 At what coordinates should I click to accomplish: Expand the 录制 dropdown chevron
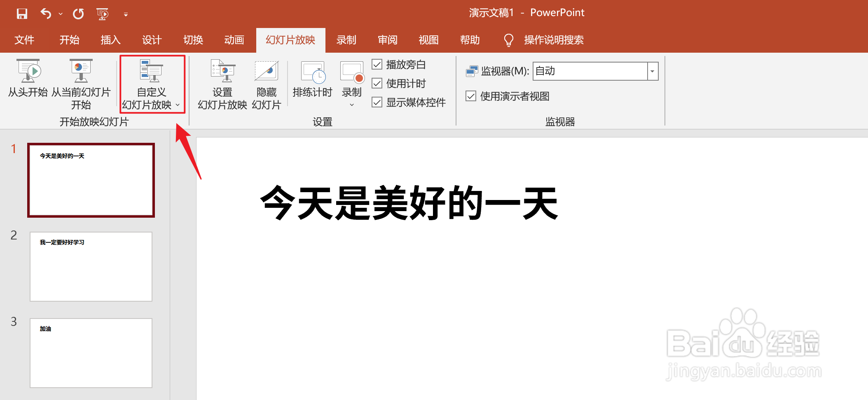352,105
